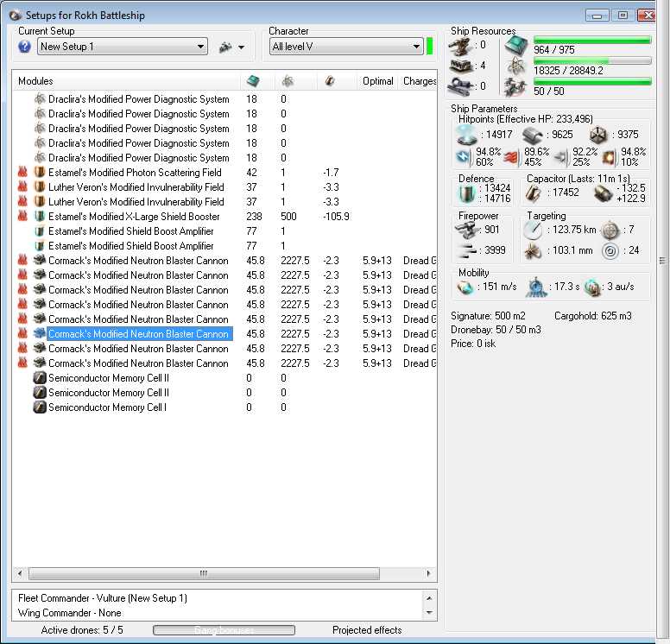Sort by the Modules column header
Screen dimensions: 670x644
(x=126, y=81)
